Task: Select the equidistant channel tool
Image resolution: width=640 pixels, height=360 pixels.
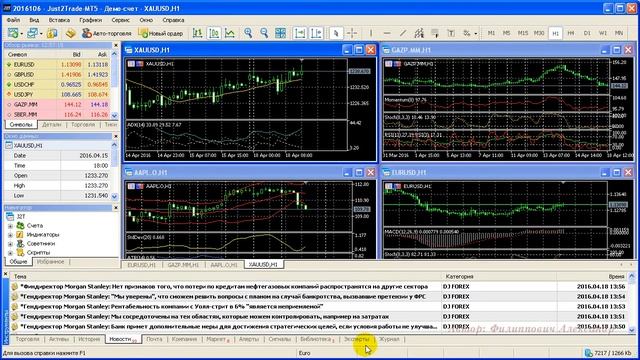Action: coord(419,33)
